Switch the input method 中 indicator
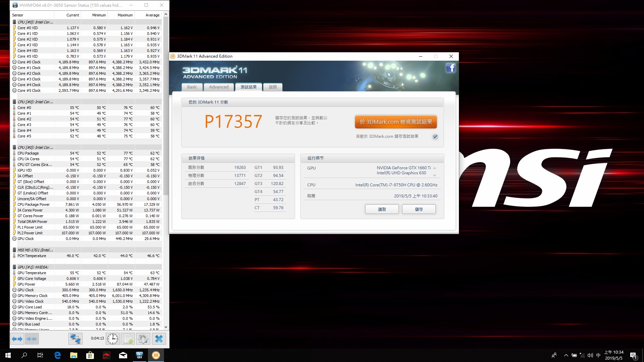Screen dimensions: 644x362 (598, 355)
